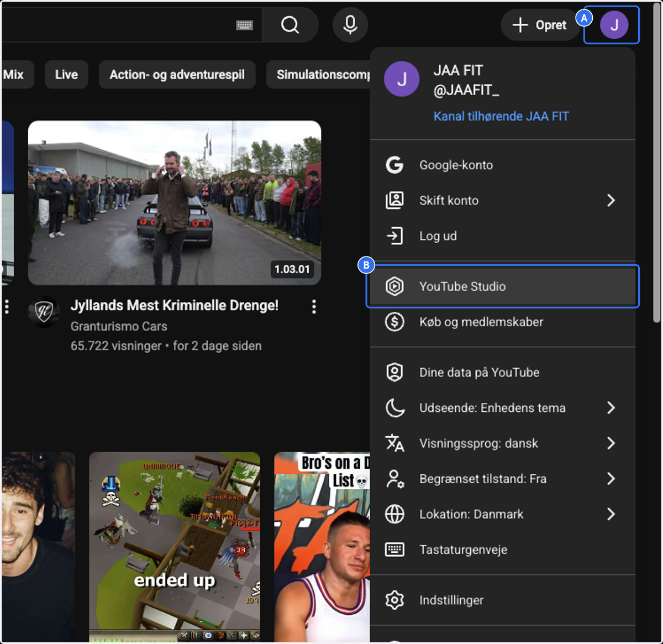
Task: Open the Opret create button
Action: 540,25
